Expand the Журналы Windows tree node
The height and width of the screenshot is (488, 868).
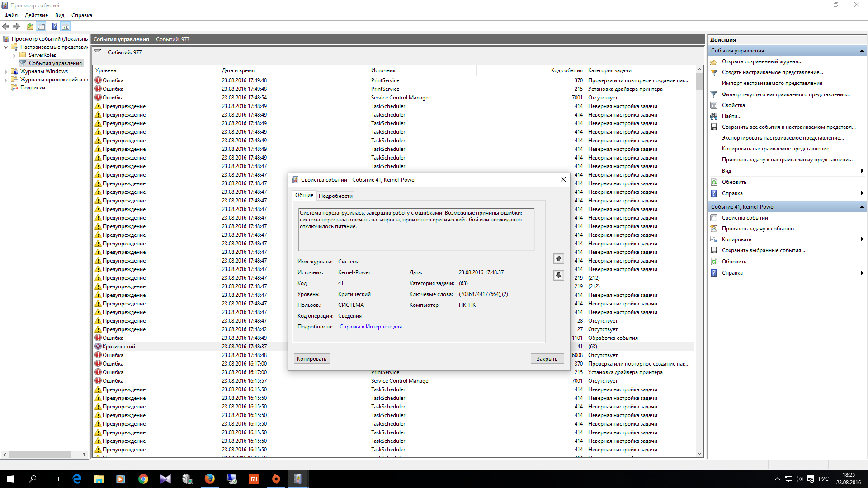click(x=5, y=71)
